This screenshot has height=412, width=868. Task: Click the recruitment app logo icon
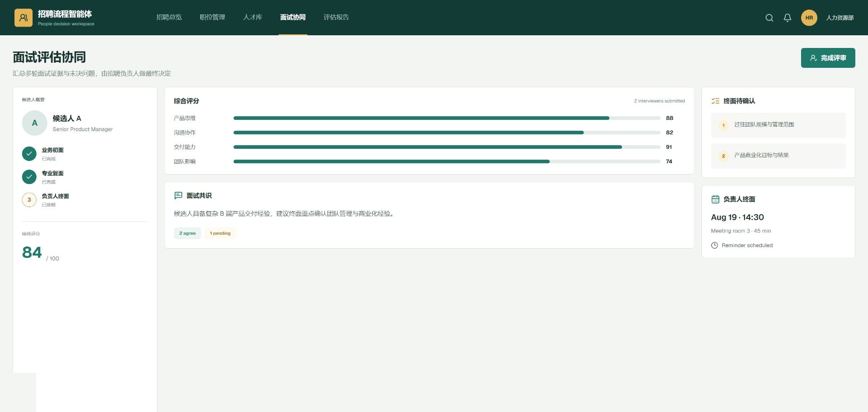pos(24,18)
